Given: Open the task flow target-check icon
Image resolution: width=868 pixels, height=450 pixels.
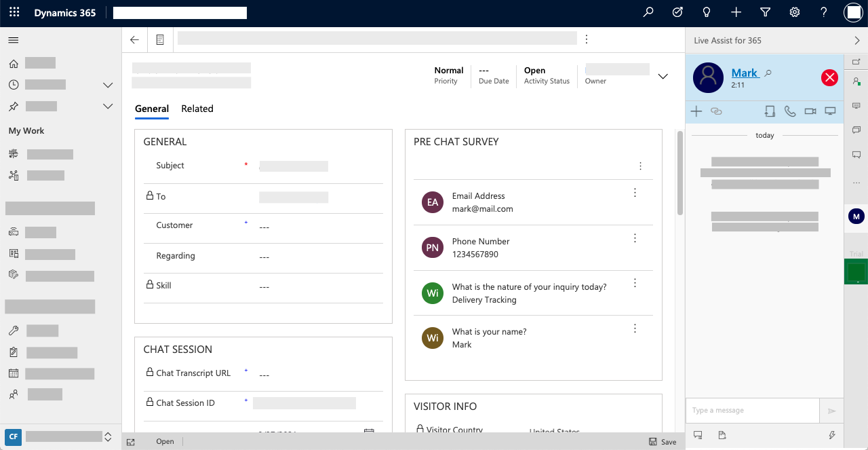Looking at the screenshot, I should [x=677, y=12].
